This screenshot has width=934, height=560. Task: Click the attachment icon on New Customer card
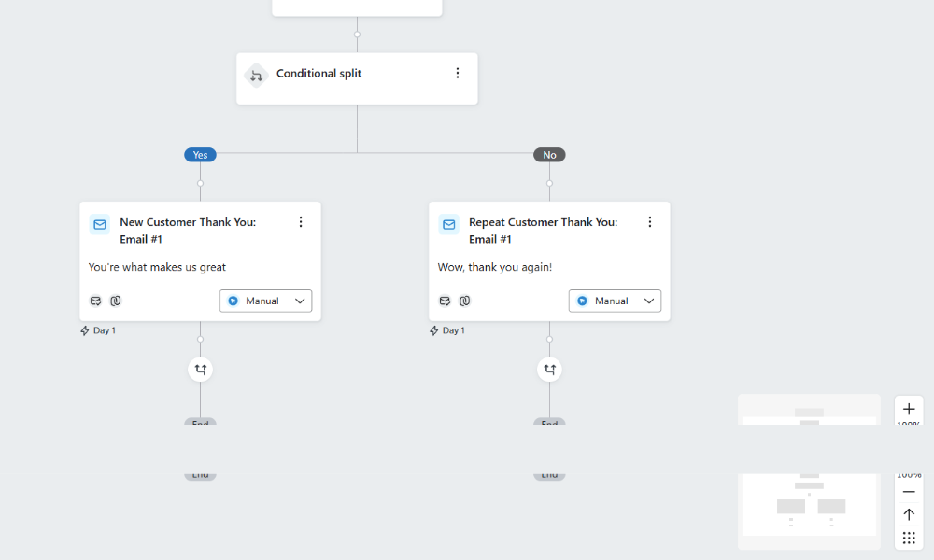116,301
